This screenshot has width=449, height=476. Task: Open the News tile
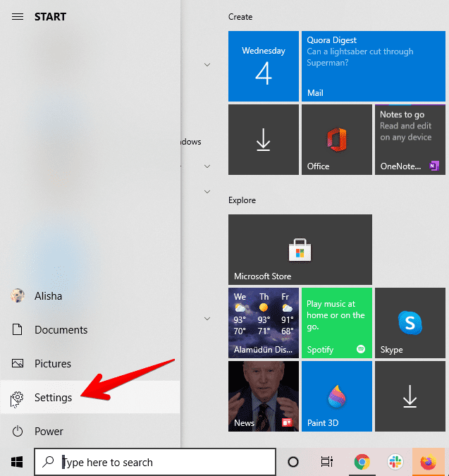(264, 396)
